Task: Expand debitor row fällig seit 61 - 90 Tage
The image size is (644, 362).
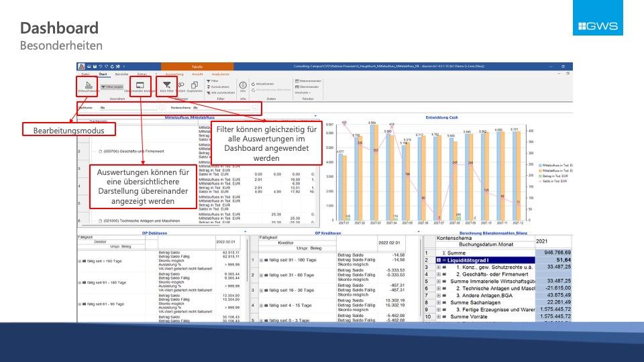Action: tap(80, 304)
